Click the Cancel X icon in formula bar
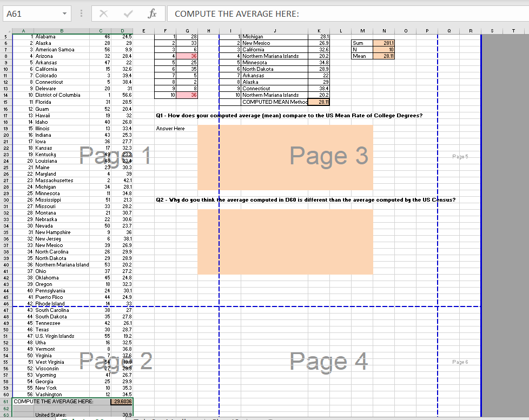529x420 pixels. [x=103, y=14]
